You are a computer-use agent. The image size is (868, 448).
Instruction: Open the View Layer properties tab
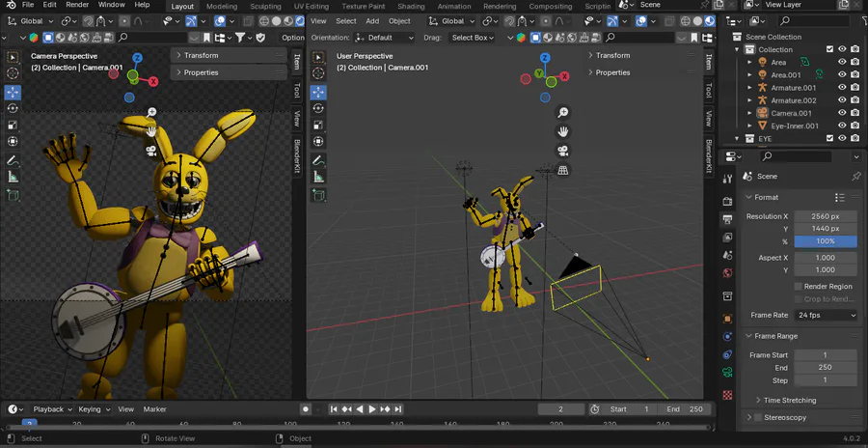[727, 237]
